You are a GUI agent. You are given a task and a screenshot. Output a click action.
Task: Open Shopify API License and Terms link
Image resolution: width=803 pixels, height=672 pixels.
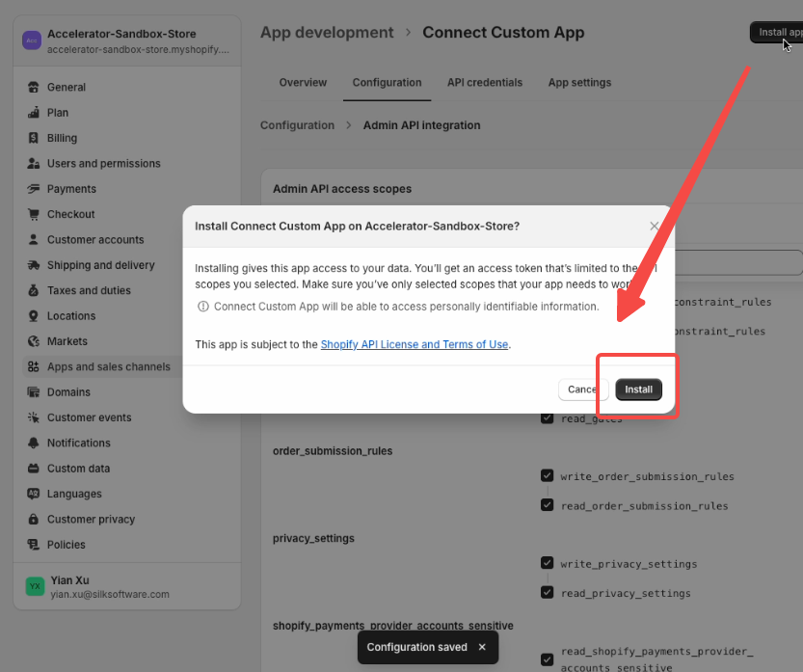415,344
